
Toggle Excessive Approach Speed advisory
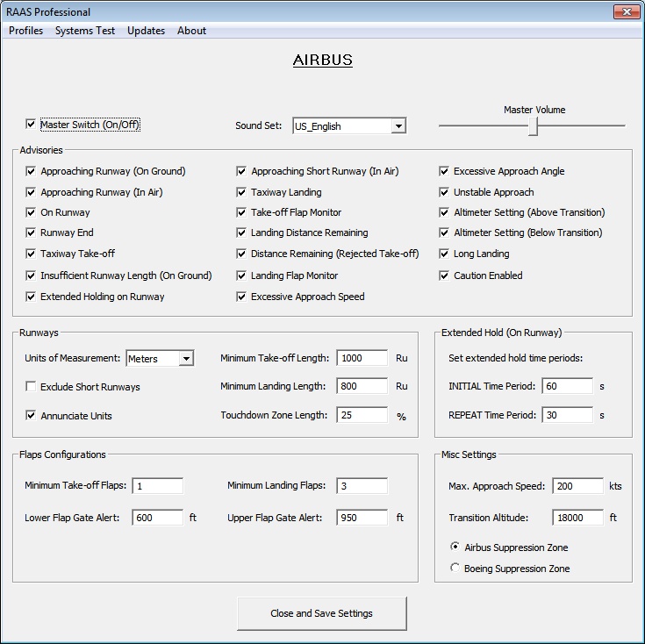[241, 297]
